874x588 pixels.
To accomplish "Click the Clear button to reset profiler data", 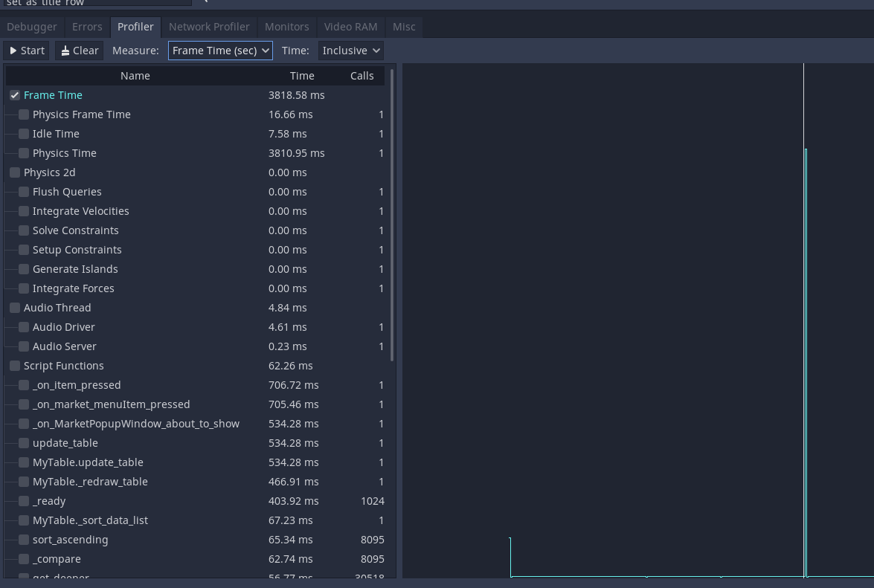I will click(79, 51).
